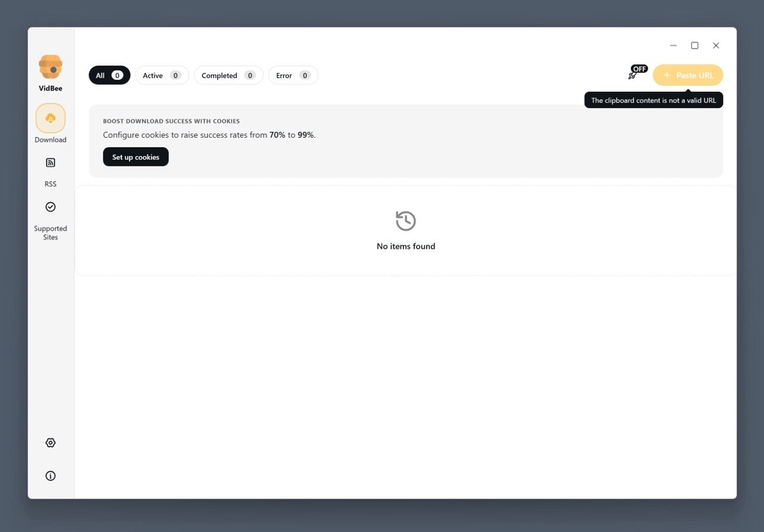
Task: Show downloads with Error status
Action: [x=292, y=75]
